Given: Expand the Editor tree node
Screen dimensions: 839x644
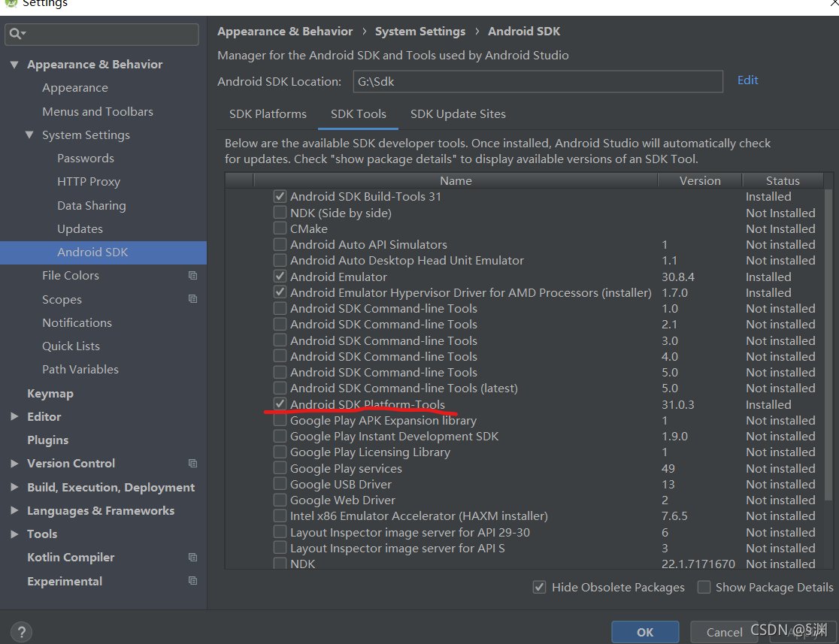Looking at the screenshot, I should 14,416.
